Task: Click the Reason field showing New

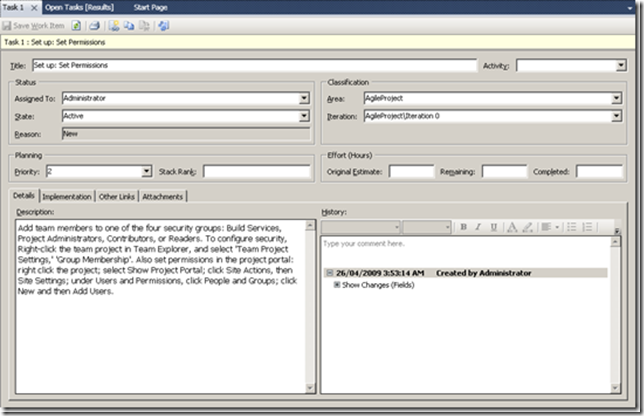Action: click(x=186, y=134)
